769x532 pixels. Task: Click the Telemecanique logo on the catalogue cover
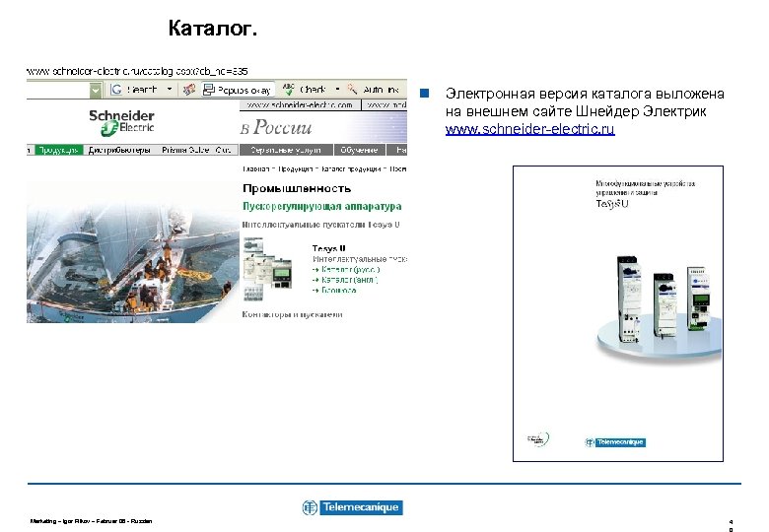pyautogui.click(x=615, y=442)
